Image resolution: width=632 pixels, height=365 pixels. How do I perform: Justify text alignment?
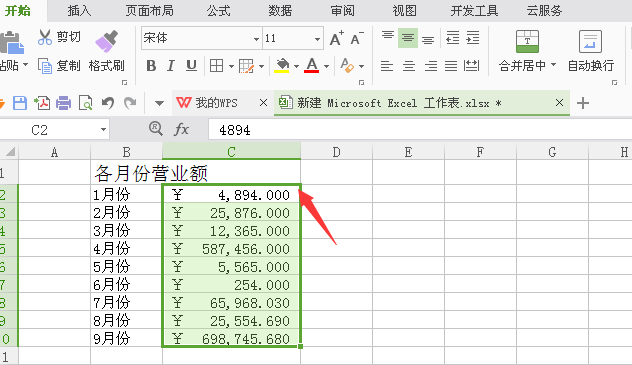coord(451,66)
